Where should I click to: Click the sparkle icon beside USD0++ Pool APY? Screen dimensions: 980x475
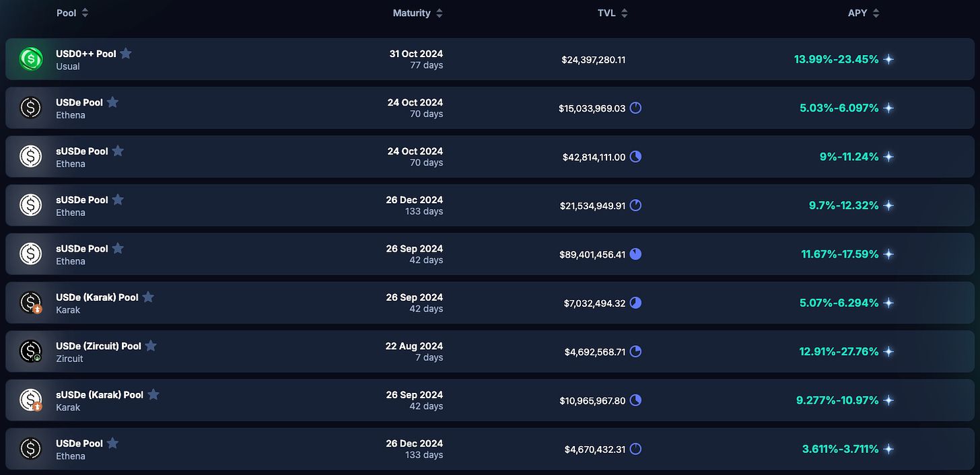(x=888, y=59)
